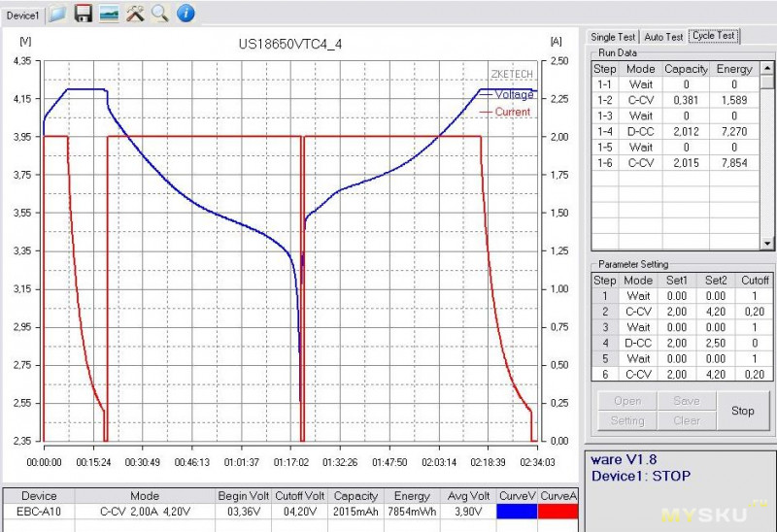Click the open file folder icon
Image resolution: width=777 pixels, height=532 pixels.
click(58, 13)
